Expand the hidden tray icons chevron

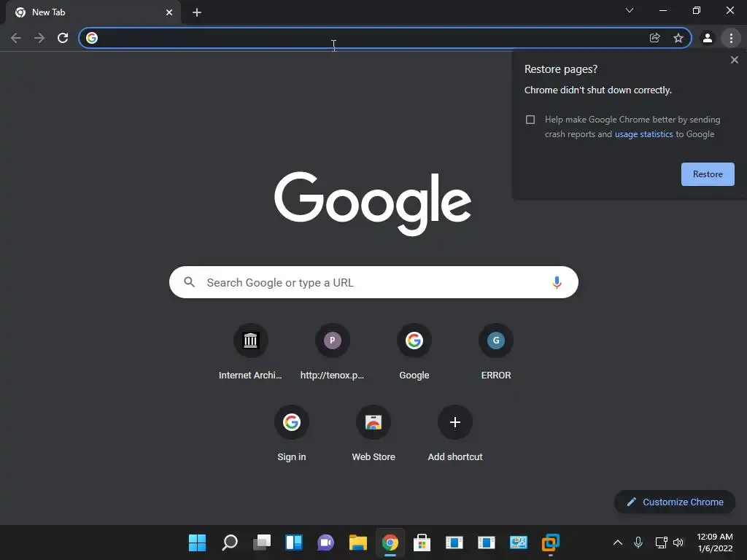(x=618, y=542)
